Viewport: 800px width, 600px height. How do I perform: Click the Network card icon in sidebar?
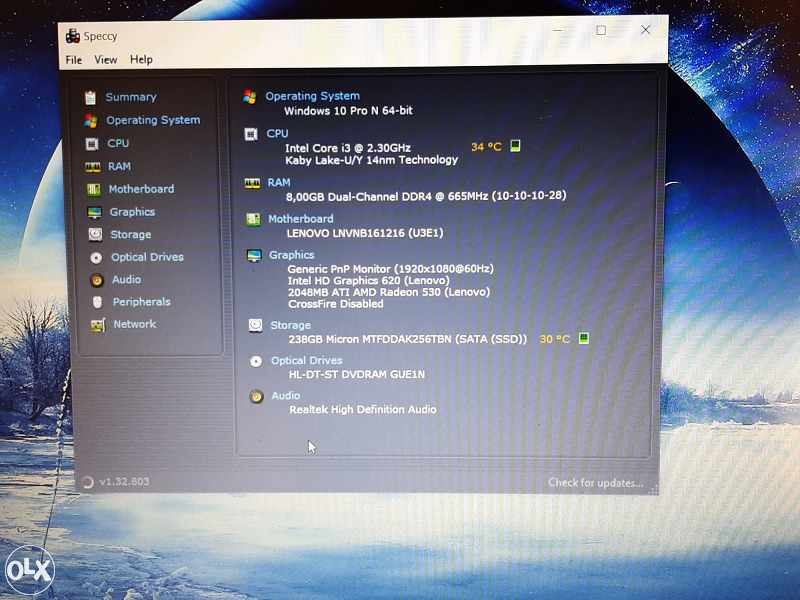pyautogui.click(x=98, y=324)
